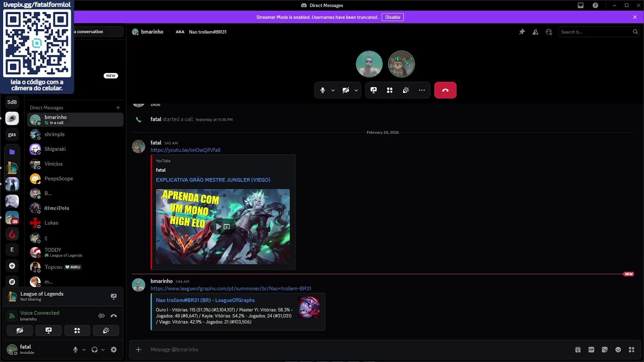The image size is (644, 362).
Task: Open fatal user status avatar
Action: [12, 349]
